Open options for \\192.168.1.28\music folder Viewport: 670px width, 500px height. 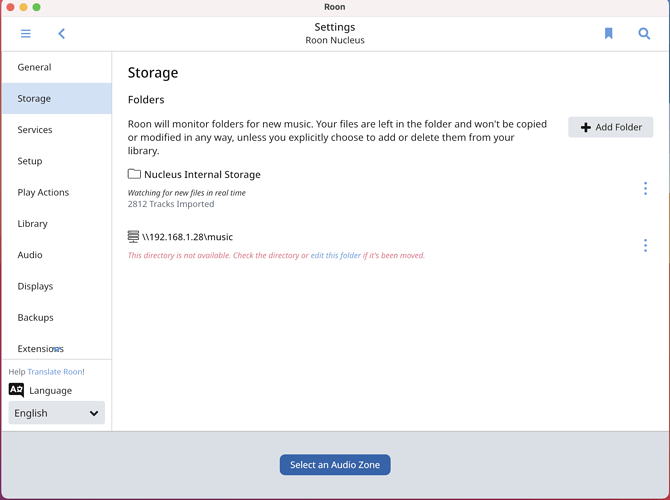(x=645, y=245)
